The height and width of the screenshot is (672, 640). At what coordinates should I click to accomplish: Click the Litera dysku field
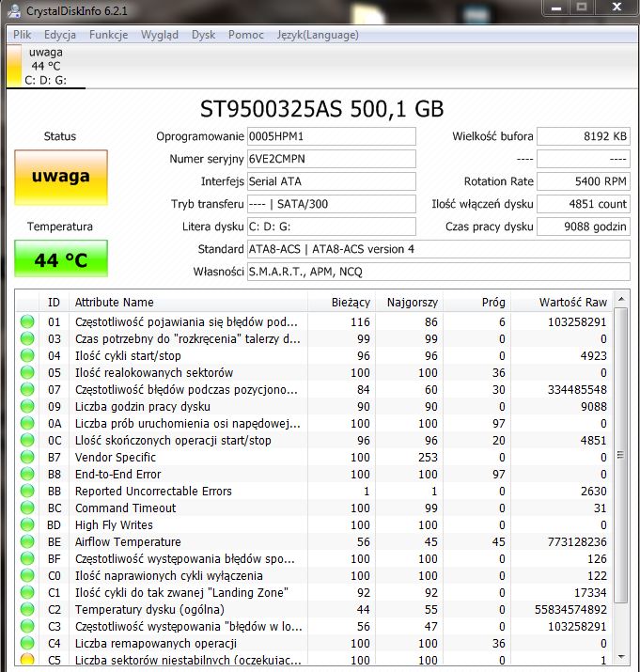[332, 227]
